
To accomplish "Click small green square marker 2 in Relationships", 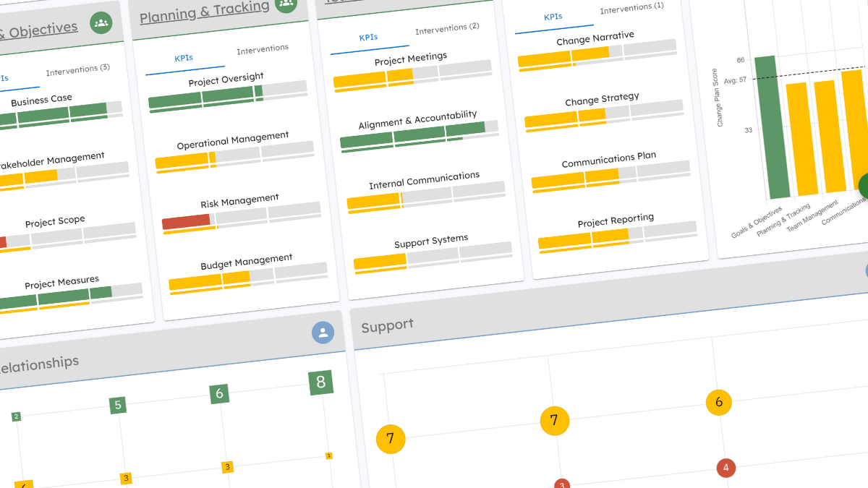I will [x=16, y=416].
